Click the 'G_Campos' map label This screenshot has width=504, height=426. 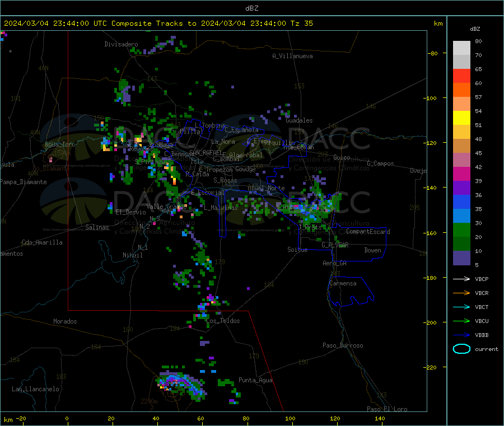tap(380, 163)
